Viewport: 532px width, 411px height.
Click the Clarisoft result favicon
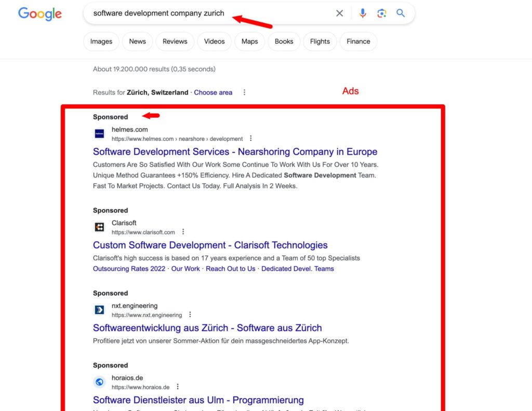coord(99,227)
